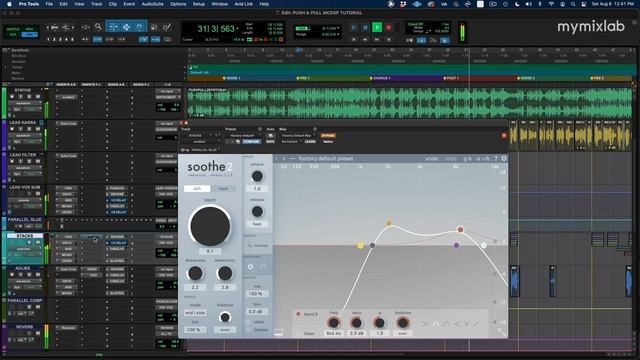Open the Edit menu
The width and height of the screenshot is (640, 360).
[63, 4]
